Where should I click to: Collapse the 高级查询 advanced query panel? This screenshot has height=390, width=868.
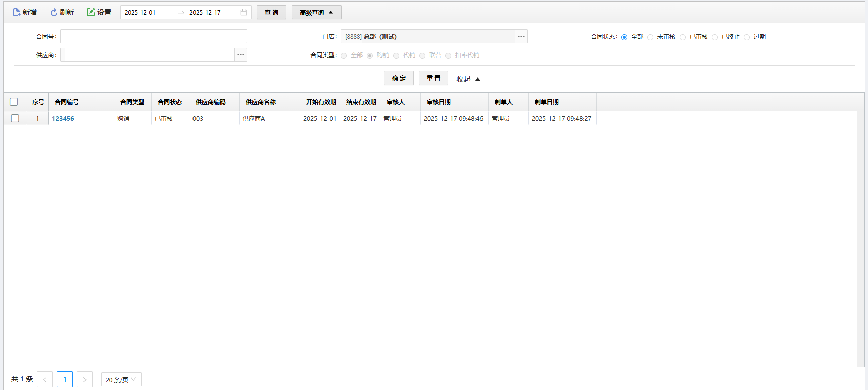click(316, 12)
